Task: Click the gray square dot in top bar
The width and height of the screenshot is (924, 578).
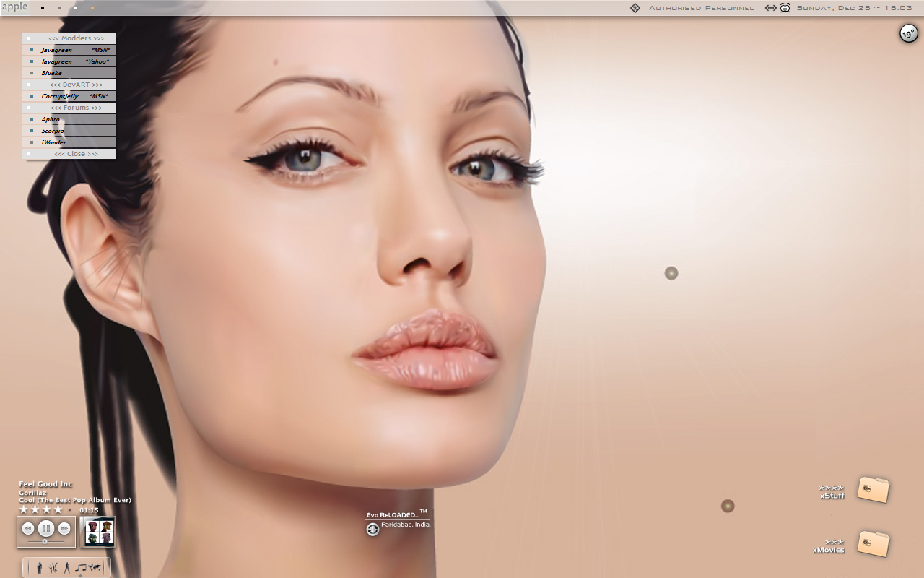Action: click(59, 8)
